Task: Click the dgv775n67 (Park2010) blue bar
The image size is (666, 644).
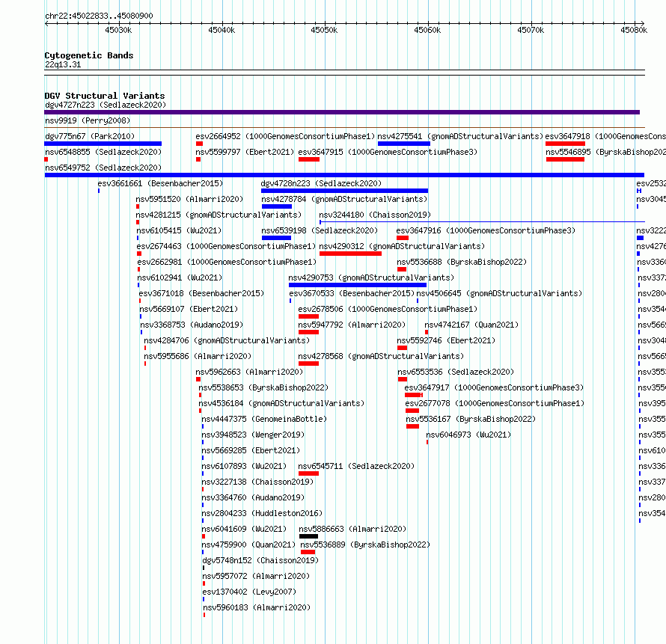Action: point(103,144)
